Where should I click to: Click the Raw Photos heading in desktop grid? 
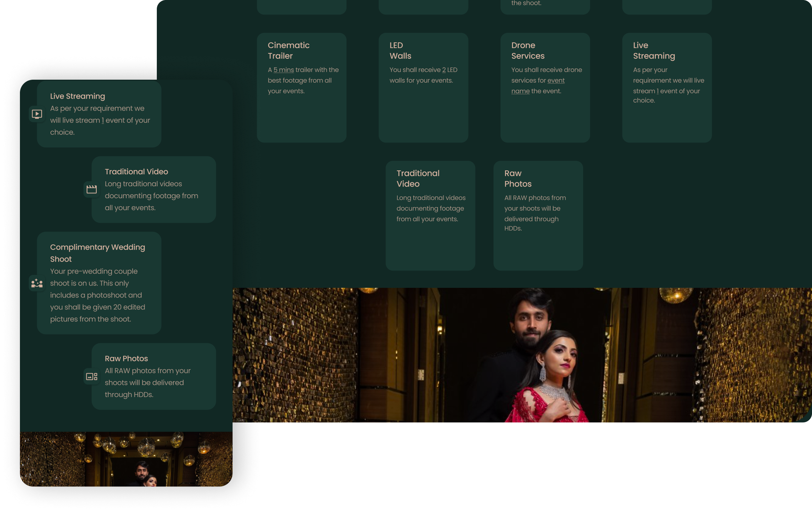tap(518, 178)
